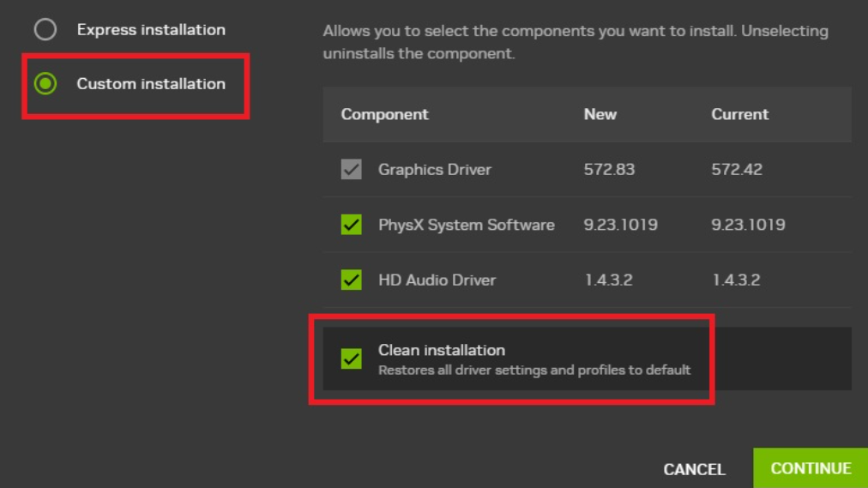Image resolution: width=868 pixels, height=488 pixels.
Task: Click the PhysX System Software label
Action: coord(466,226)
